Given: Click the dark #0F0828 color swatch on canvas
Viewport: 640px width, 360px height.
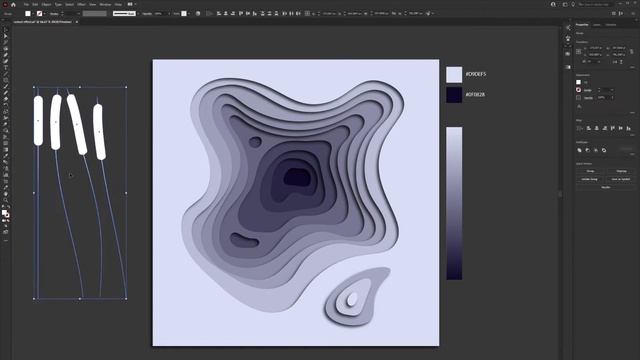Looking at the screenshot, I should 454,95.
